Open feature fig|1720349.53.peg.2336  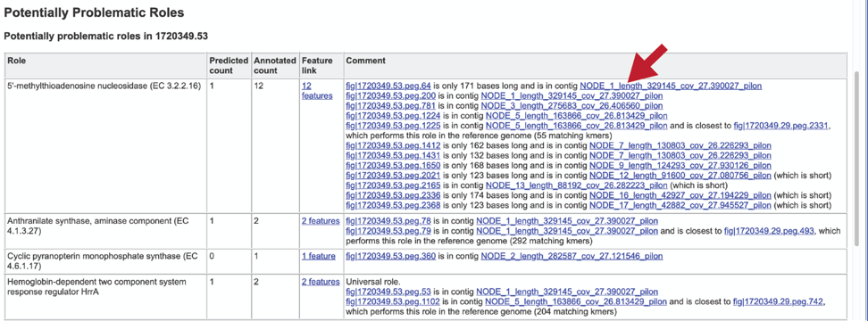pyautogui.click(x=393, y=195)
